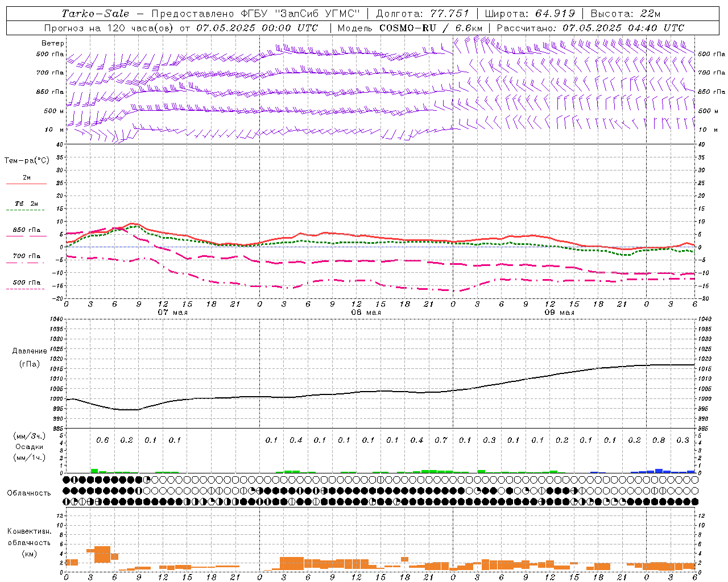Click the 0.7 precipitation value
Viewport: 728px width, 582px height.
[x=441, y=440]
